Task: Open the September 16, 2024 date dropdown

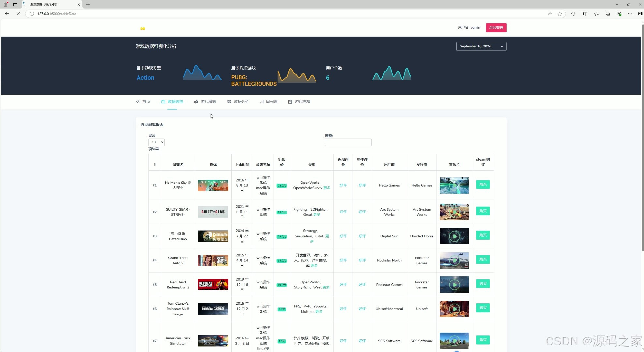Action: click(x=481, y=46)
